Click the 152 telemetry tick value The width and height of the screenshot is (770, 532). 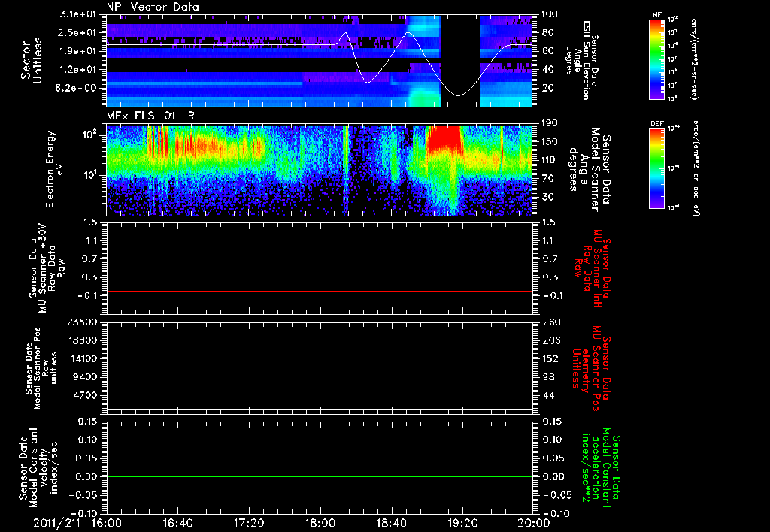[550, 358]
